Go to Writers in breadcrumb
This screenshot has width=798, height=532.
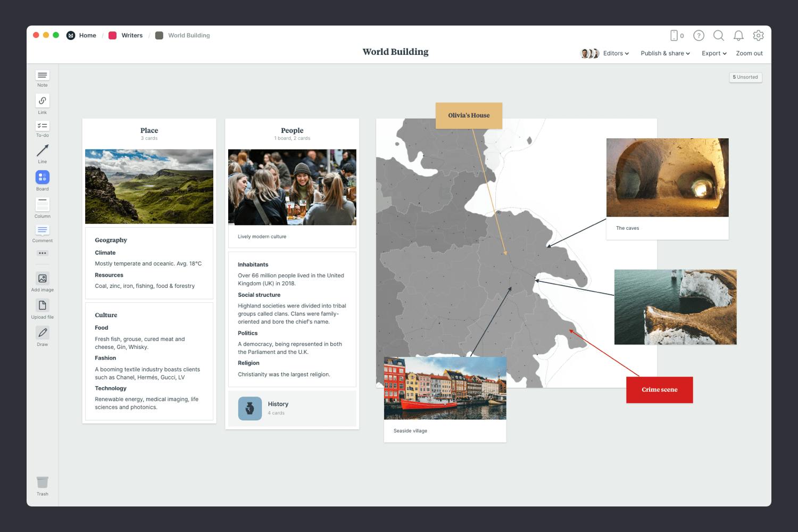[131, 36]
